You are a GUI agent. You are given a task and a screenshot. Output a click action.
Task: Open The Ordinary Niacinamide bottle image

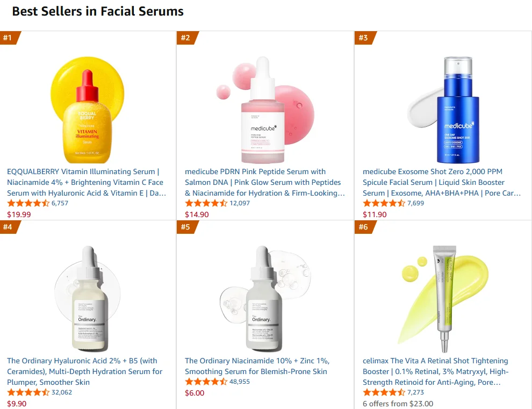[265, 299]
